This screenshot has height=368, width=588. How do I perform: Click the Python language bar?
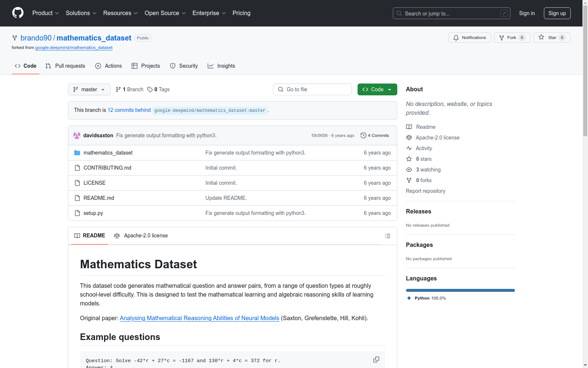pos(460,290)
